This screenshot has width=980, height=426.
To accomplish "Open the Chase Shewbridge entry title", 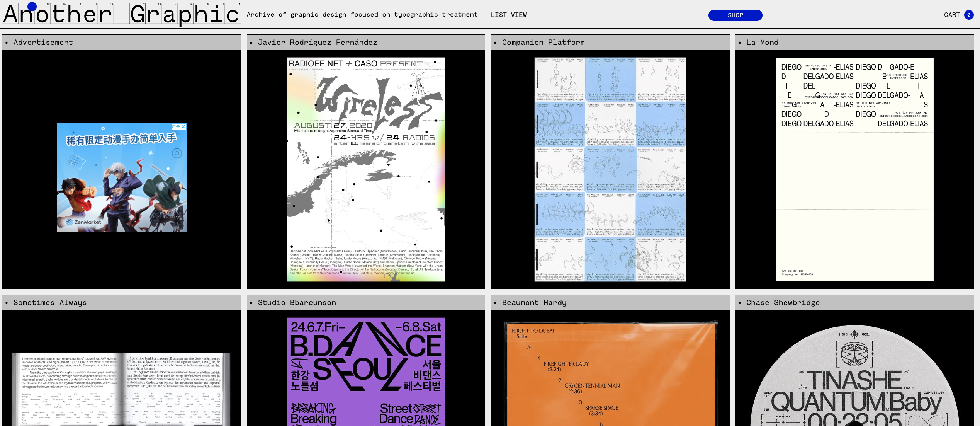I will click(x=783, y=303).
